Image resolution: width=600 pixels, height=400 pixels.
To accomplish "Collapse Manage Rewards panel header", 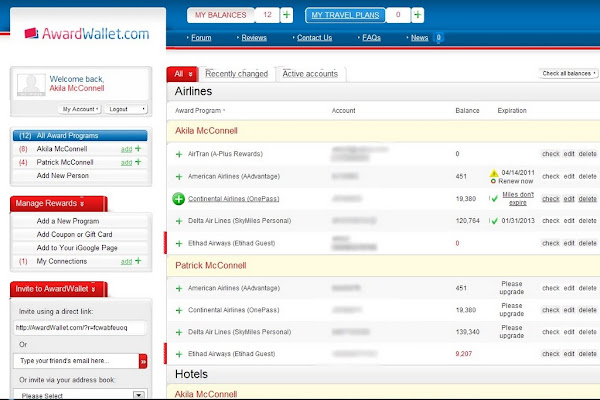I will (x=59, y=203).
